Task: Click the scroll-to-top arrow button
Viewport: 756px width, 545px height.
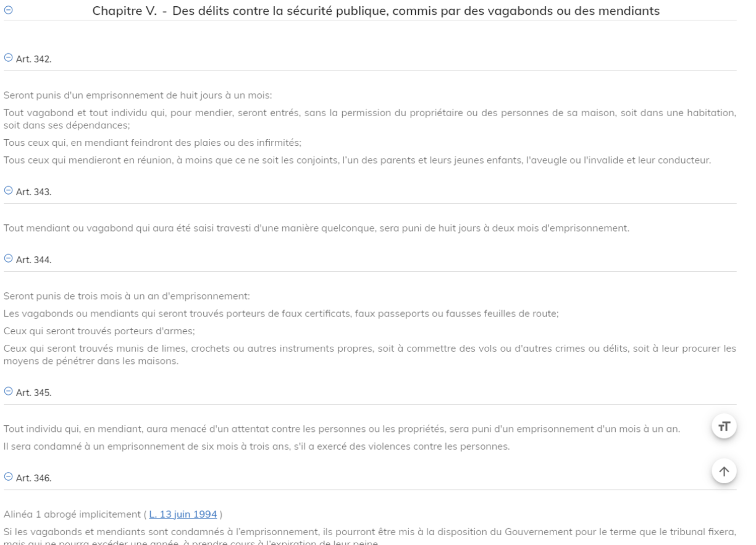Action: [x=724, y=471]
